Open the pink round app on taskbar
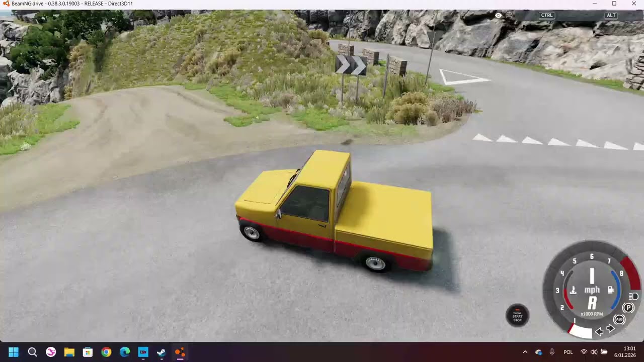644x362 pixels. pyautogui.click(x=51, y=352)
